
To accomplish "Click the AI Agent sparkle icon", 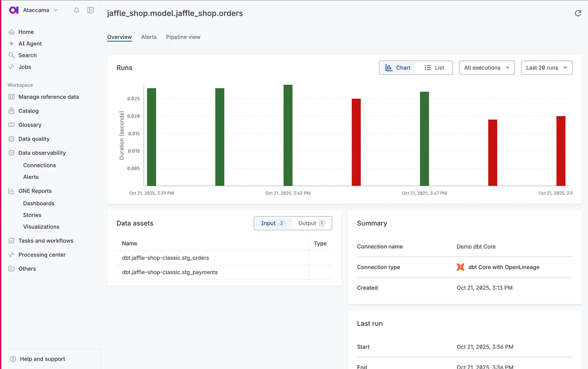I will click(11, 43).
